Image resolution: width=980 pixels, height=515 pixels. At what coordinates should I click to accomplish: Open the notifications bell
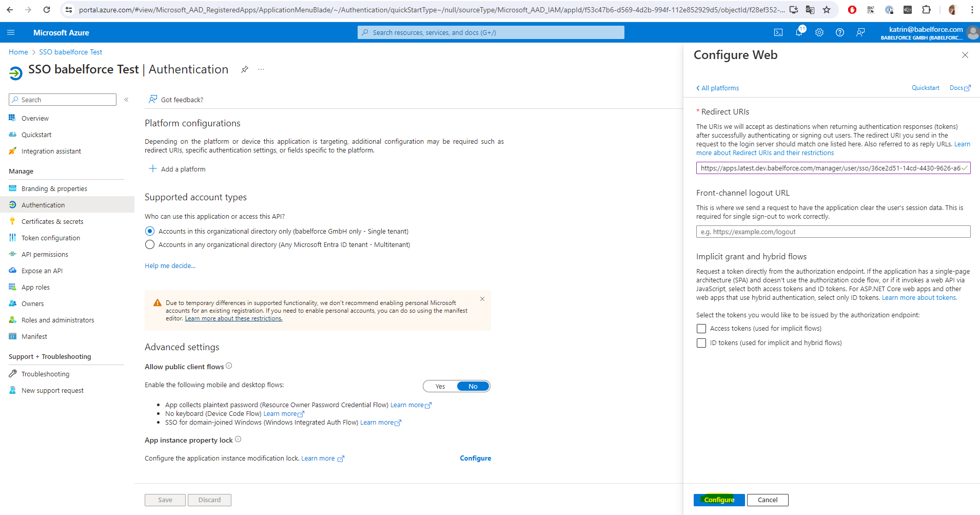[x=799, y=32]
